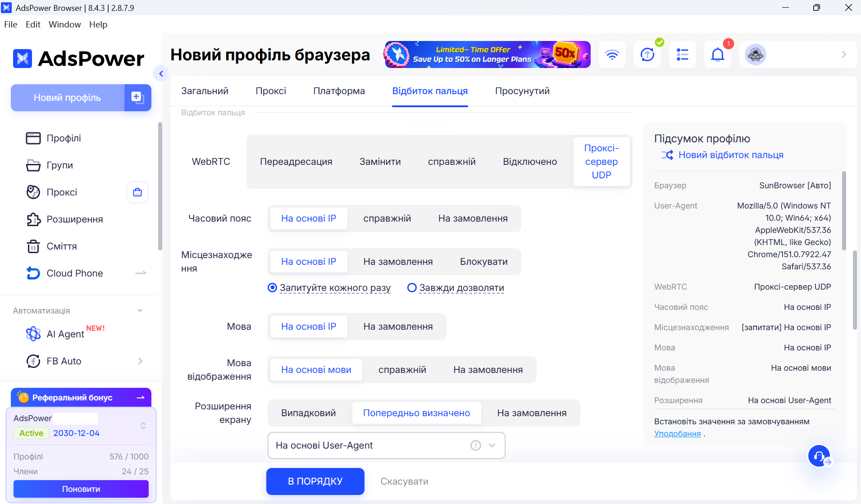This screenshot has width=861, height=504.
Task: Click the sidebar vertical scrollbar
Action: click(160, 186)
